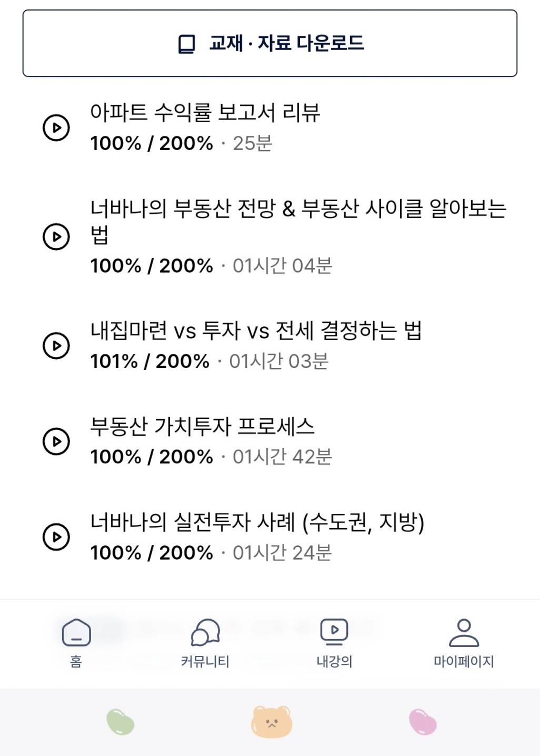540x756 pixels.
Task: Tap the orange bear face icon
Action: [x=272, y=722]
